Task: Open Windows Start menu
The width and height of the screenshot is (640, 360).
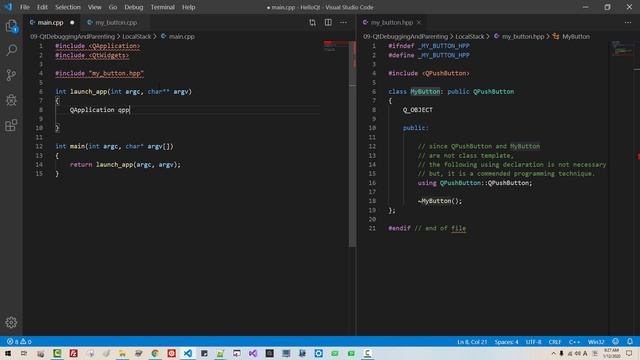Action: coord(8,353)
